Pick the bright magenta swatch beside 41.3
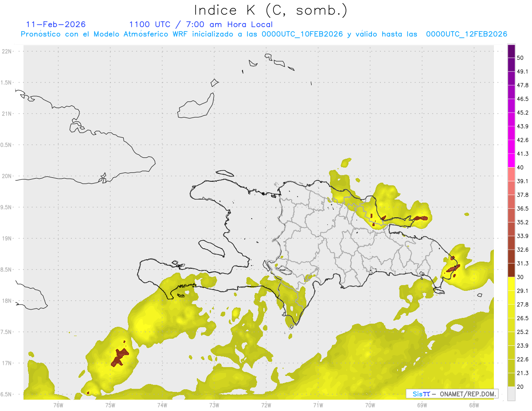The width and height of the screenshot is (532, 411). coord(511,160)
